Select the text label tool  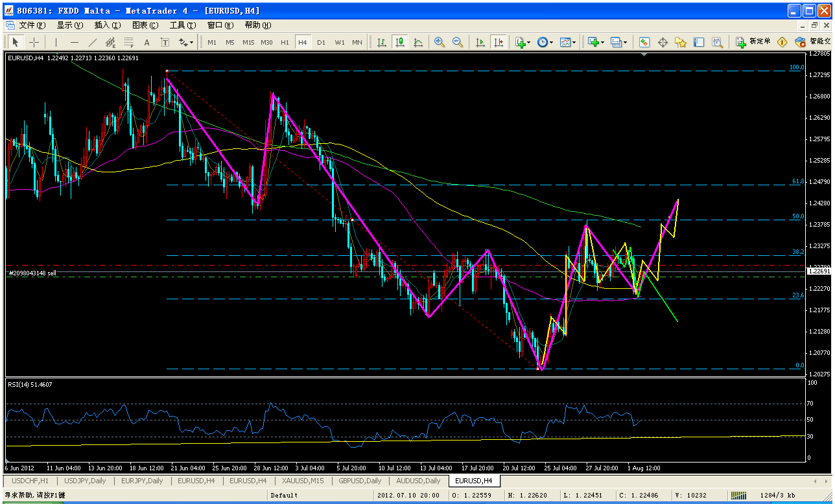(165, 42)
